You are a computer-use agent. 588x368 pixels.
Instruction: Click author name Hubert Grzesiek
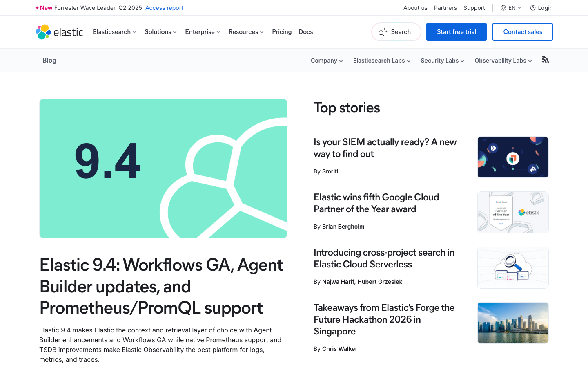380,282
